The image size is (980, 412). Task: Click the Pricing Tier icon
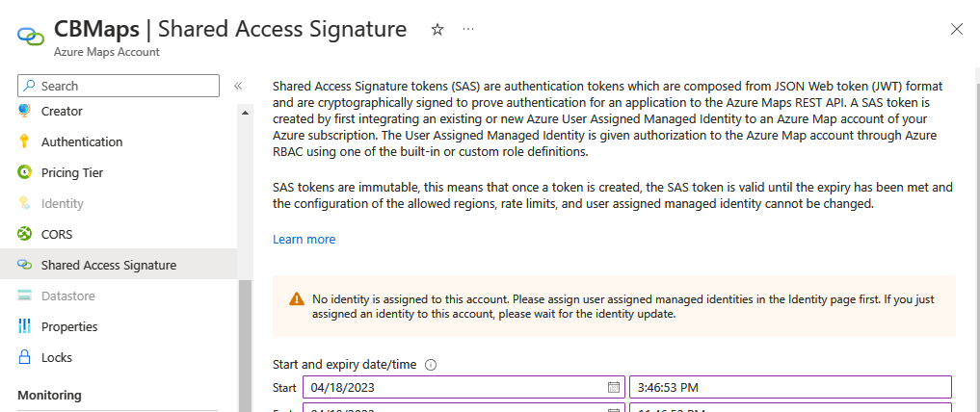(25, 172)
